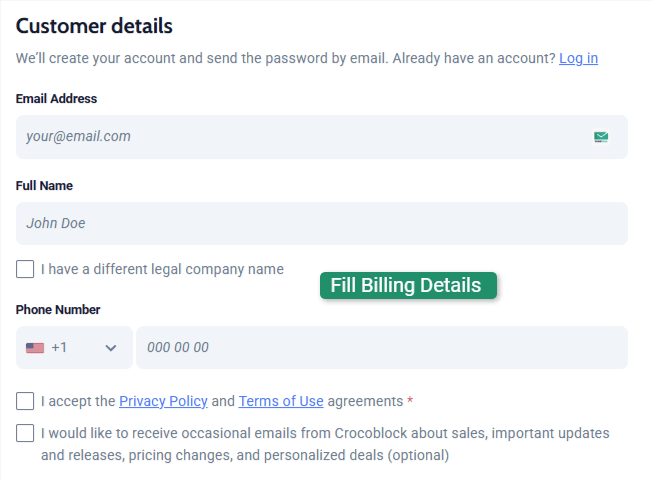The height and width of the screenshot is (481, 653).
Task: Click the "different legal company name" label text
Action: click(162, 269)
